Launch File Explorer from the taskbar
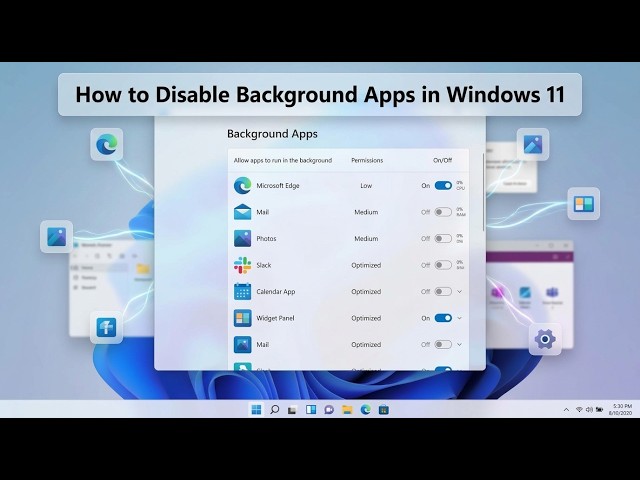Viewport: 640px width, 480px height. coord(347,410)
